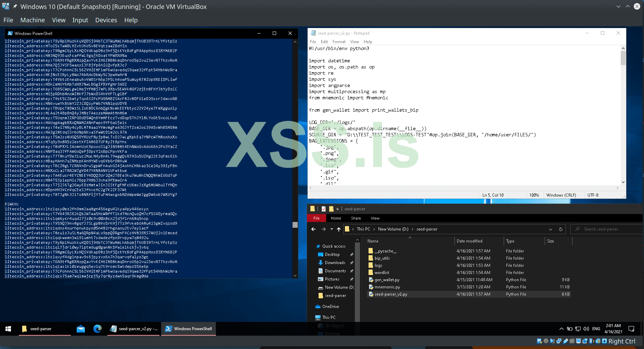Click the 100% zoom level in Notepad status bar
Image resolution: width=644 pixels, height=349 pixels.
pos(534,195)
